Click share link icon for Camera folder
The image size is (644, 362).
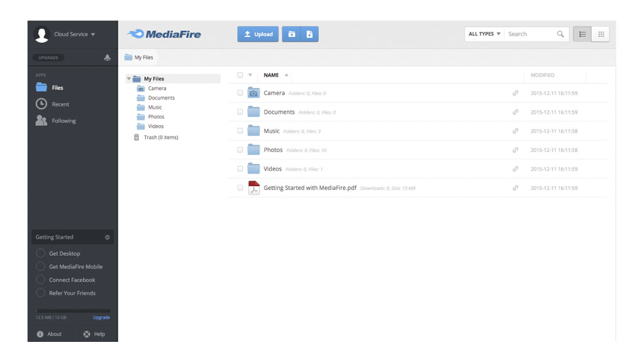coord(515,93)
